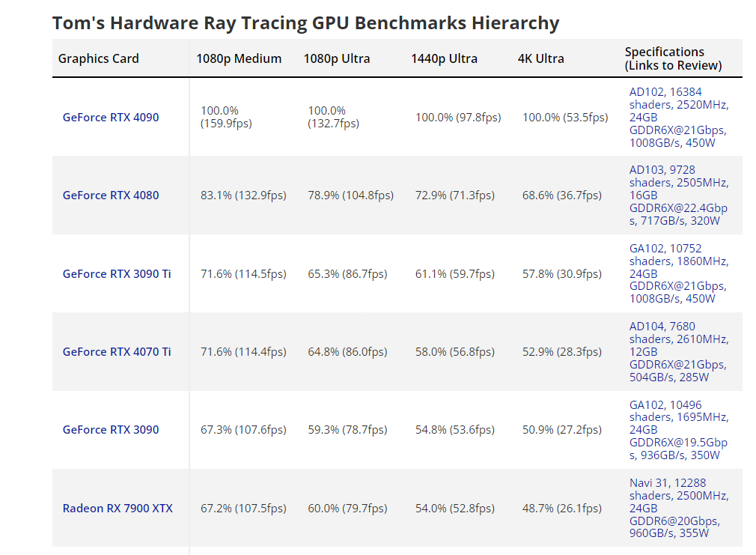Click the RTX 4090 4K Ultra 53.5fps cell
The height and width of the screenshot is (555, 756).
pyautogui.click(x=565, y=118)
